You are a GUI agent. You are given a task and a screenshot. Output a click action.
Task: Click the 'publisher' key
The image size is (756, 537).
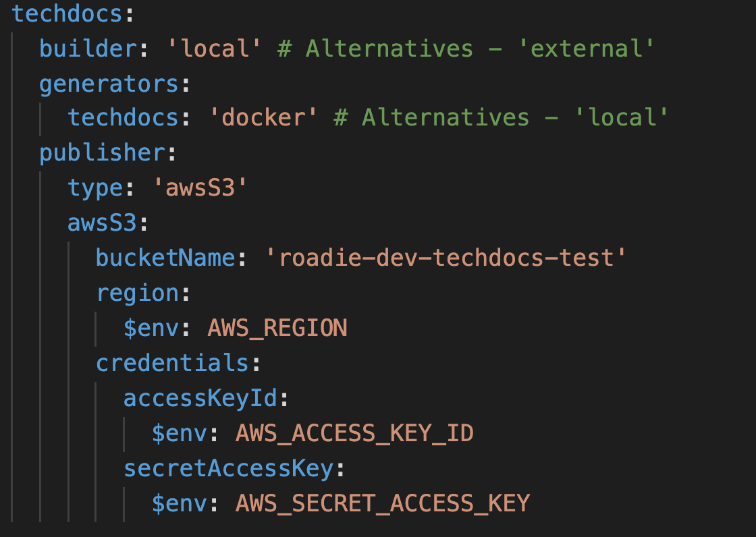point(101,153)
